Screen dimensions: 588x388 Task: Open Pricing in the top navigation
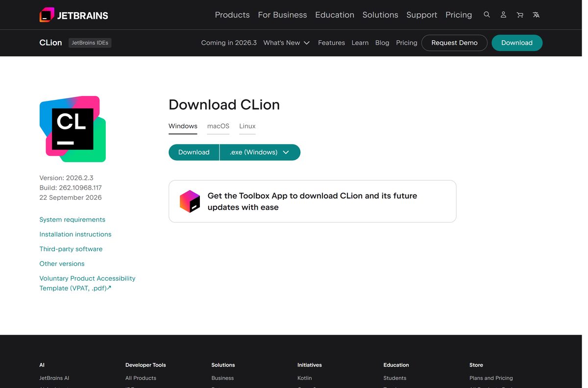click(459, 15)
